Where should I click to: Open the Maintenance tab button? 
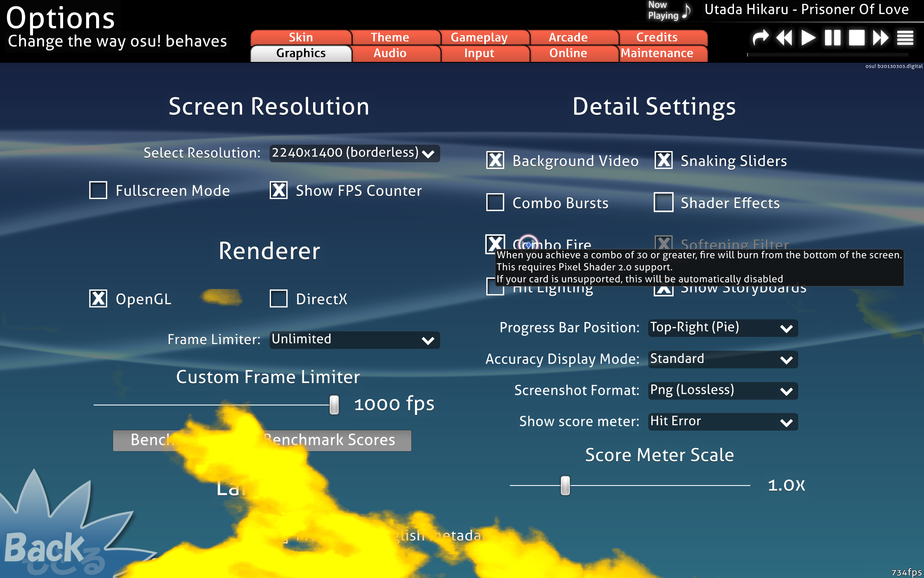[x=657, y=53]
